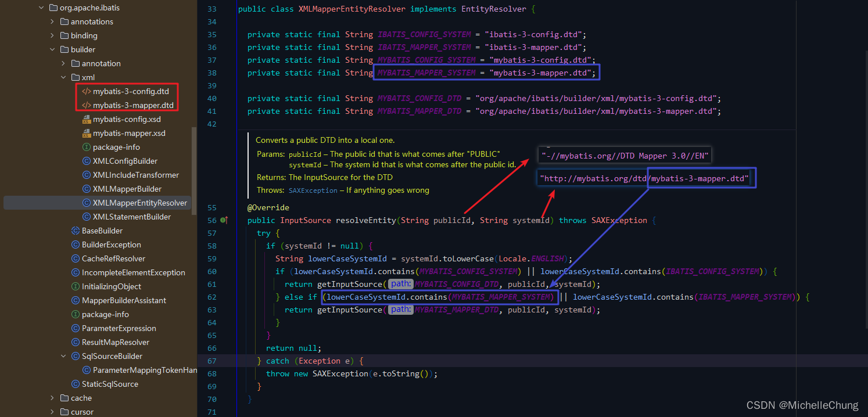Expand the cache folder
The image size is (868, 417).
(52, 398)
